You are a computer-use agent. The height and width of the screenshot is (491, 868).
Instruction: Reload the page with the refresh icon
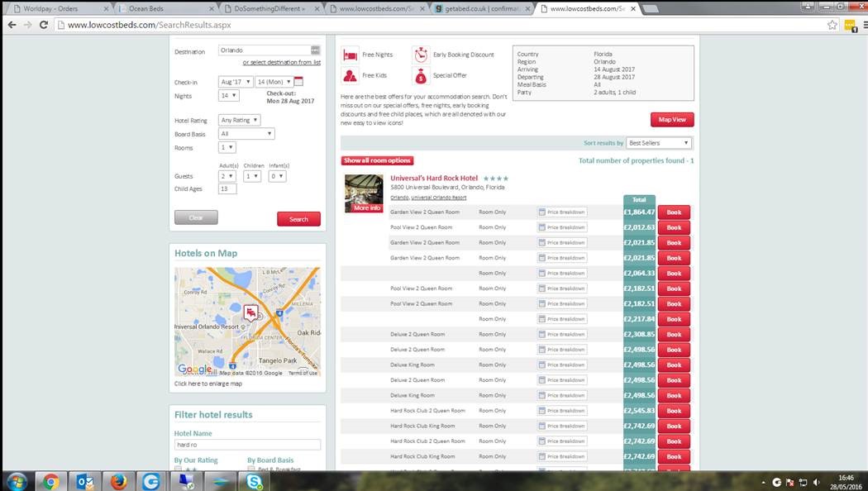point(44,25)
